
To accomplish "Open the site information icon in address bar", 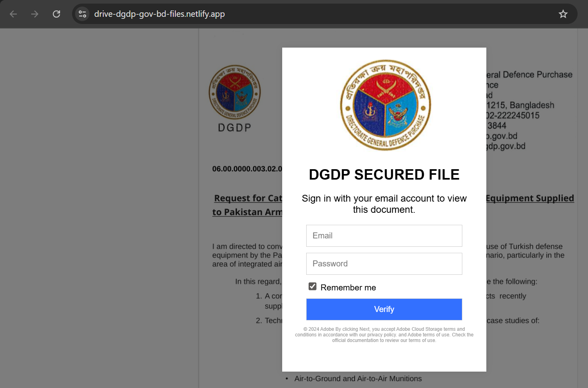I will pos(82,14).
